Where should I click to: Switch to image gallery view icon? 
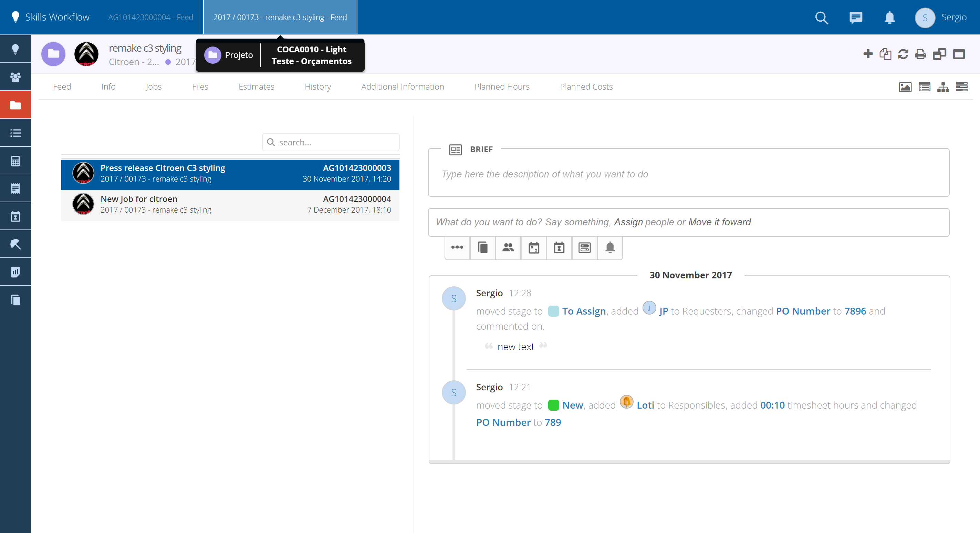[905, 87]
